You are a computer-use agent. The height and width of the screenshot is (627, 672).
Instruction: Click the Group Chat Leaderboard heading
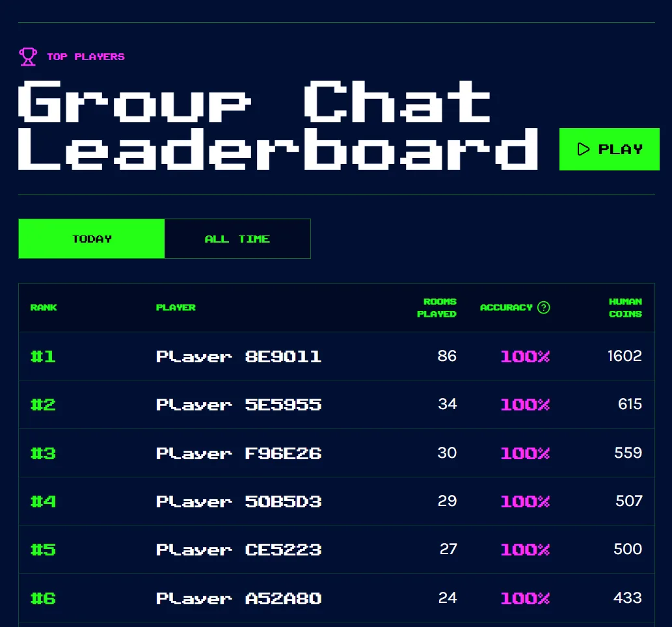pos(278,125)
